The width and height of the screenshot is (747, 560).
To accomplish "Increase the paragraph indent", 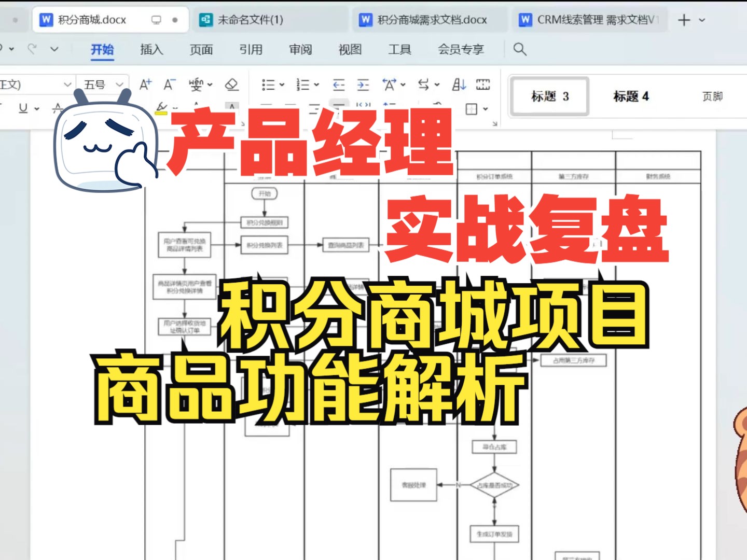I will click(363, 85).
